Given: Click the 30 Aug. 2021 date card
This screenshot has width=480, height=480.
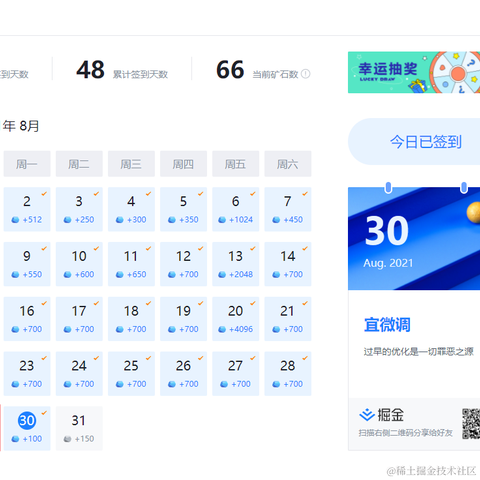Looking at the screenshot, I should click(x=414, y=238).
